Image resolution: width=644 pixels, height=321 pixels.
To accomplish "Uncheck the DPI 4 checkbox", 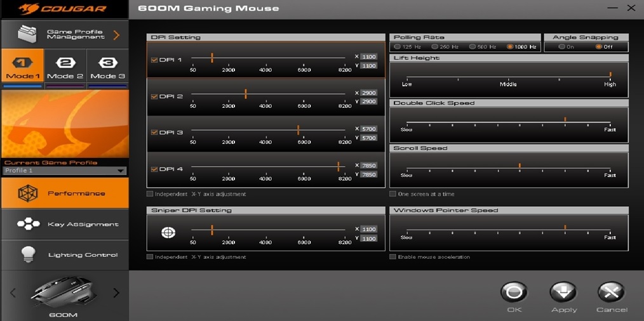I will click(154, 169).
